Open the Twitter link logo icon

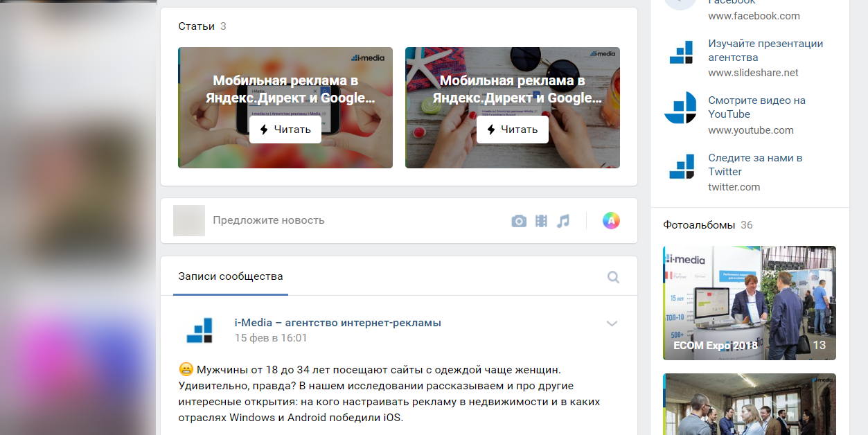[681, 166]
